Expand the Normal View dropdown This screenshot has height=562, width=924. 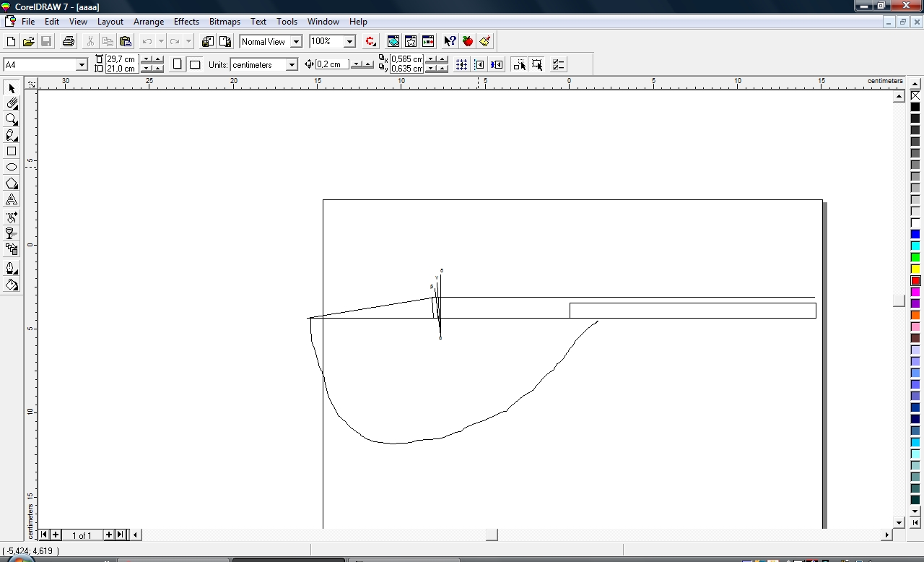click(x=296, y=42)
